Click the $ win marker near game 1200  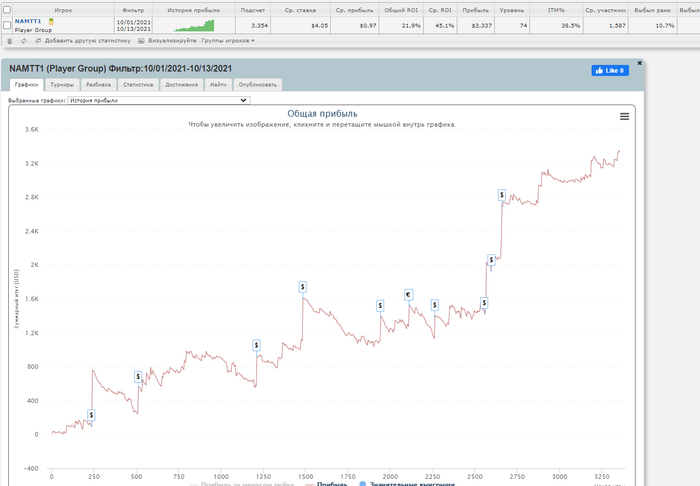coord(256,345)
